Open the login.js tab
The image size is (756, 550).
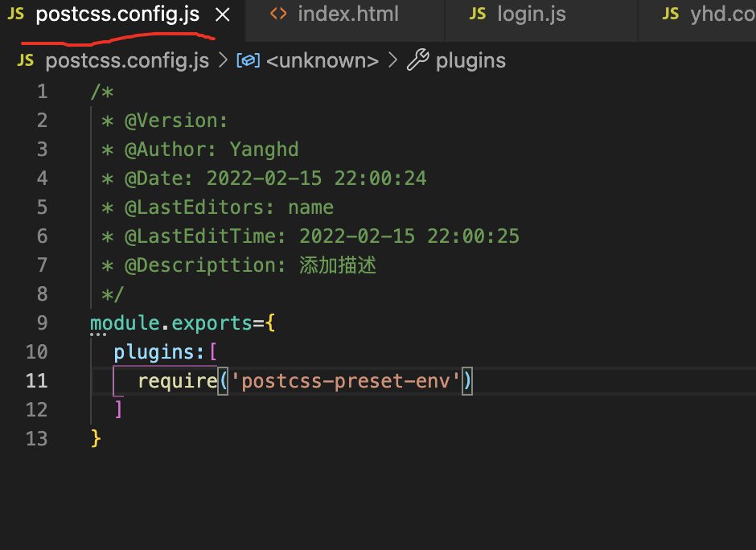pyautogui.click(x=531, y=14)
